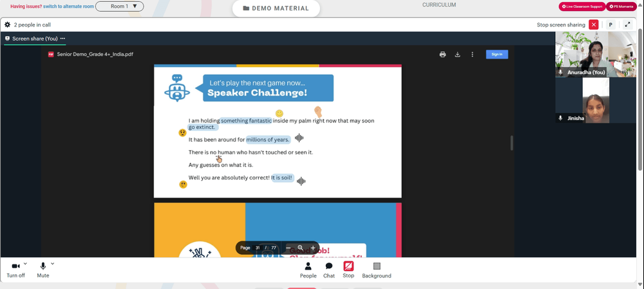The width and height of the screenshot is (644, 289).
Task: Click the Speaker Challenge! heading
Action: [x=257, y=93]
